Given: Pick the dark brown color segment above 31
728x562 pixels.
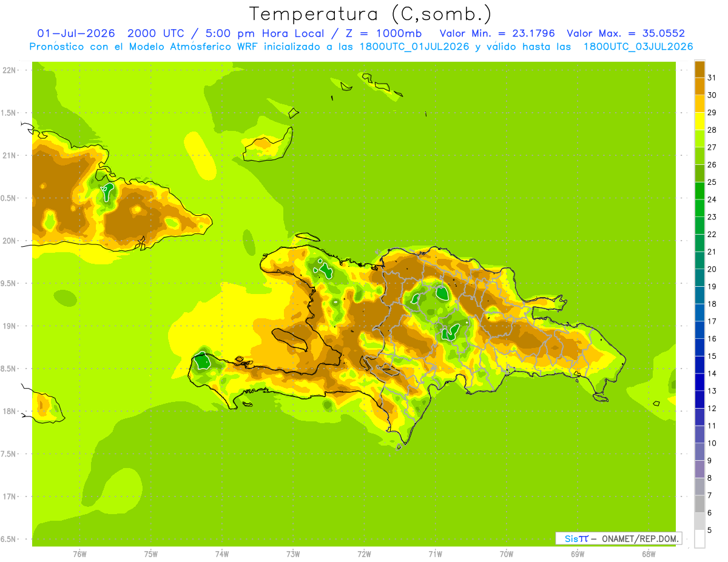Looking at the screenshot, I should (699, 69).
